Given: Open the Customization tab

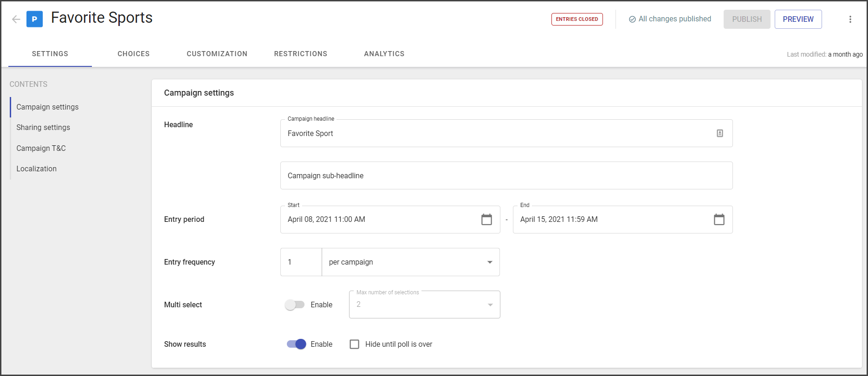Looking at the screenshot, I should 217,54.
